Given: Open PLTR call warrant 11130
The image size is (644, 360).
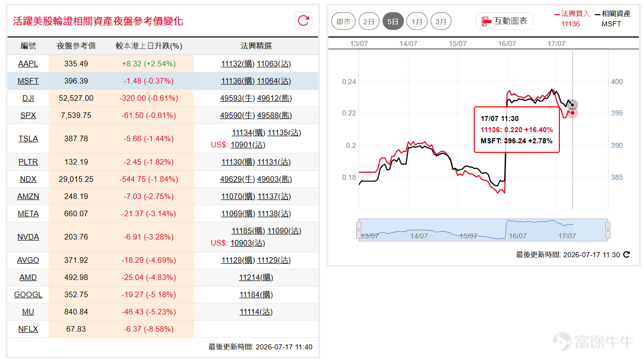Looking at the screenshot, I should click(238, 162).
